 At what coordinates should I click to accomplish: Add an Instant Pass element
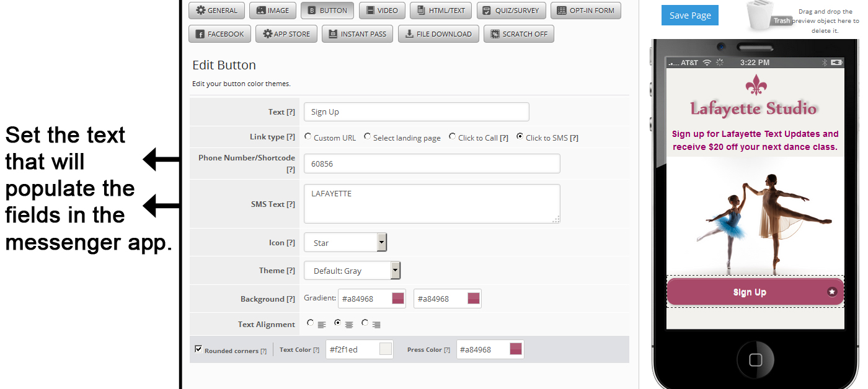tap(358, 34)
